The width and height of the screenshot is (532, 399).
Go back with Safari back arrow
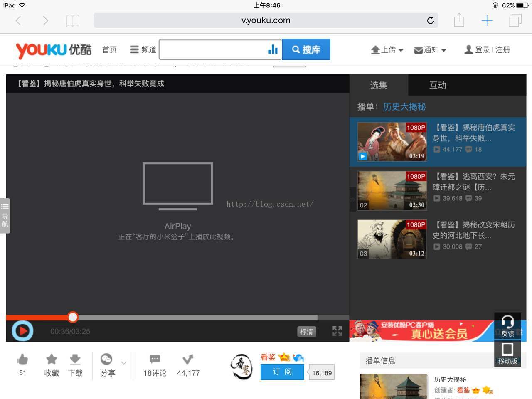point(18,20)
